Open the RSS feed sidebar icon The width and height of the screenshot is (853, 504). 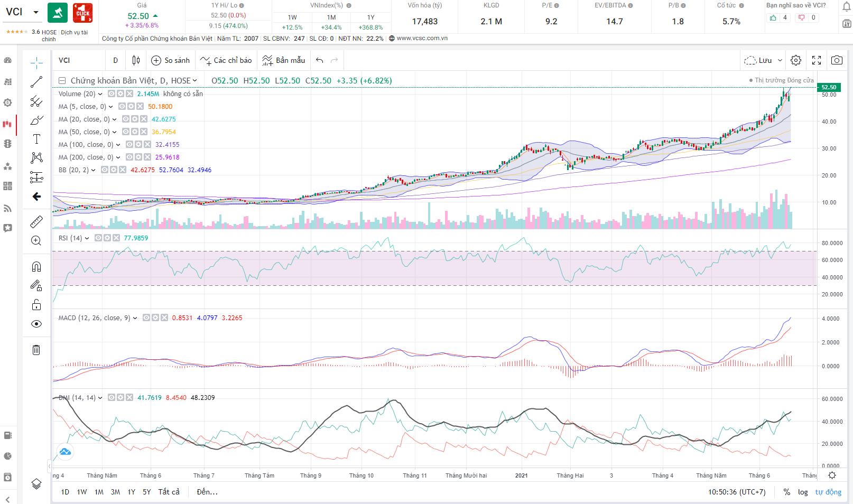click(x=7, y=208)
